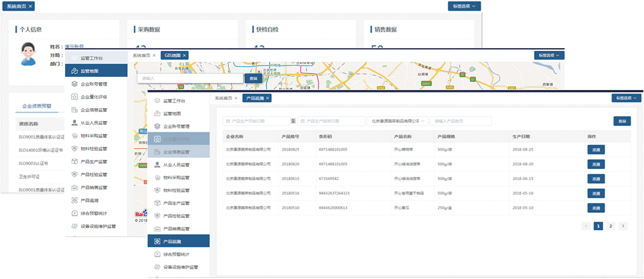Go to page 2 in pagination
644x279 pixels.
click(x=610, y=226)
